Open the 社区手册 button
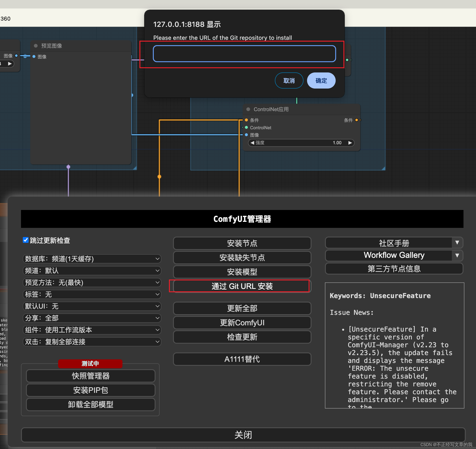Screen dimensions: 476x449 pos(389,243)
